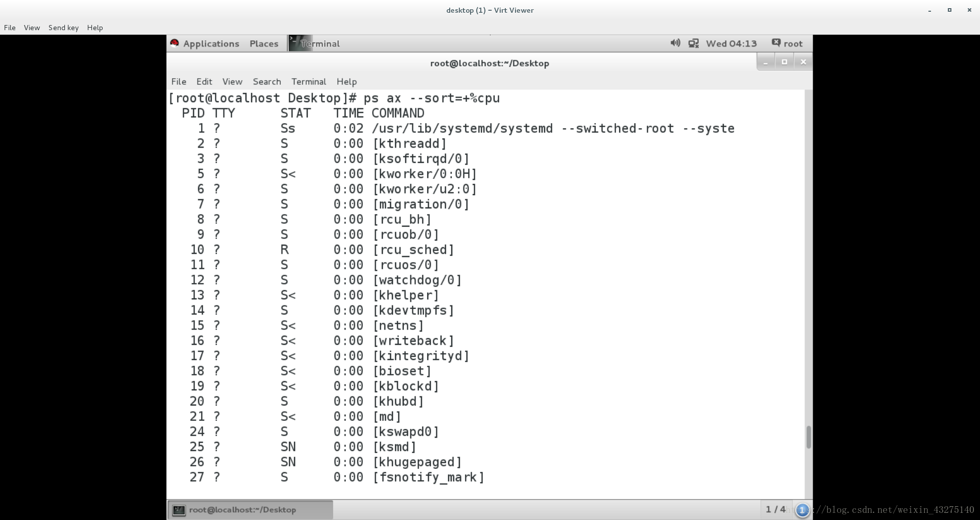980x520 pixels.
Task: Click the [ksoftirqd/0] process entry
Action: point(421,159)
